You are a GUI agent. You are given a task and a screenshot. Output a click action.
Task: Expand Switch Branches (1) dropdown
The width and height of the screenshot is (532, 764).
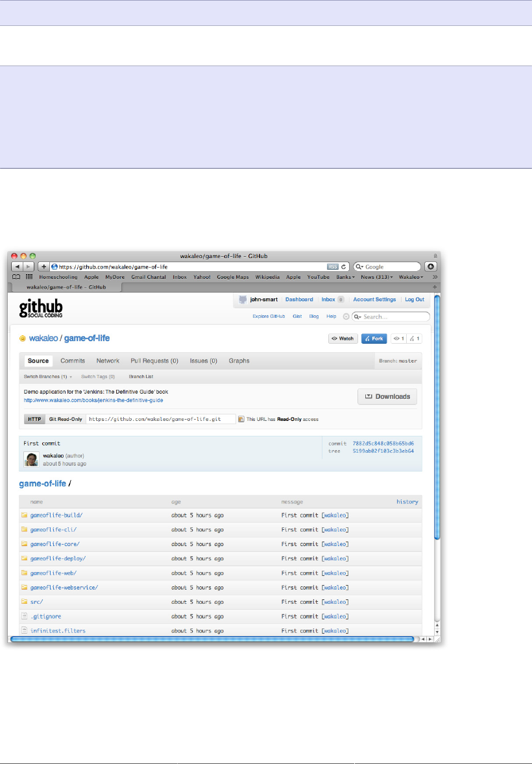[48, 377]
